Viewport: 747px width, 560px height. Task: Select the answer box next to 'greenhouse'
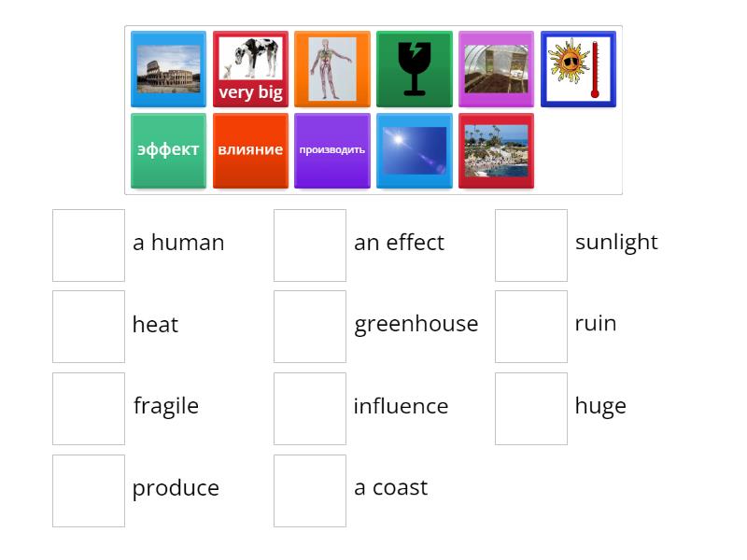click(310, 327)
